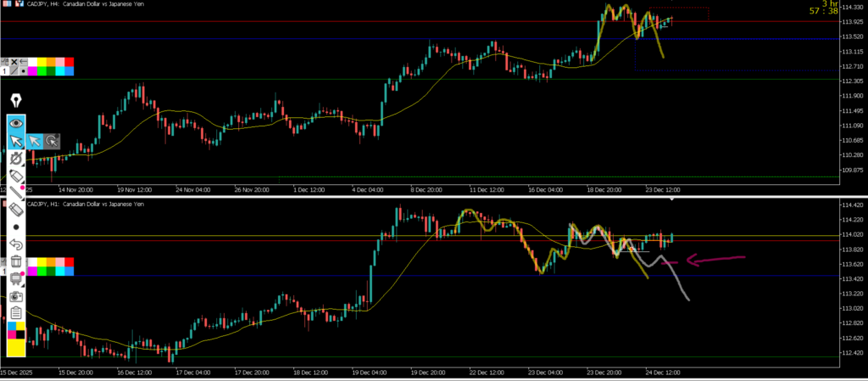Pick pink in the H4 chart palette
The height and width of the screenshot is (381, 868).
pyautogui.click(x=60, y=62)
